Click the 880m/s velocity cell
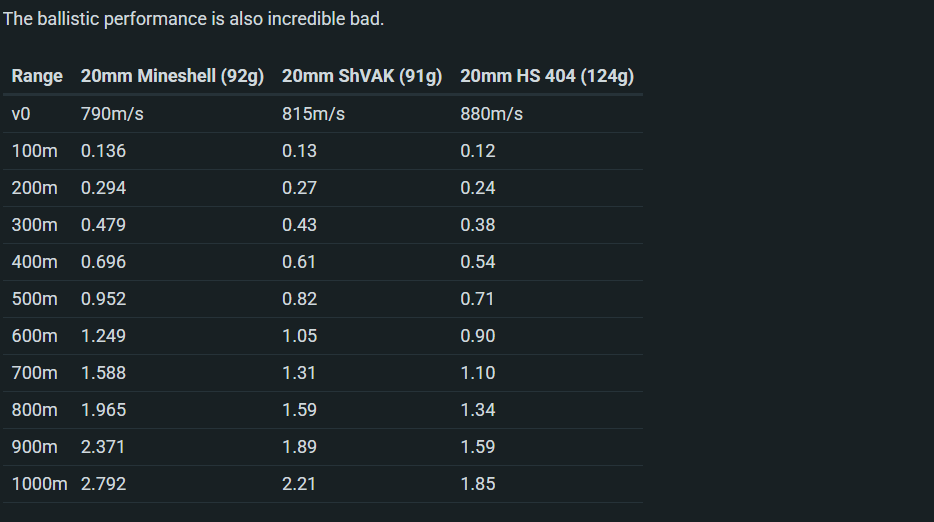This screenshot has height=522, width=934. click(491, 114)
